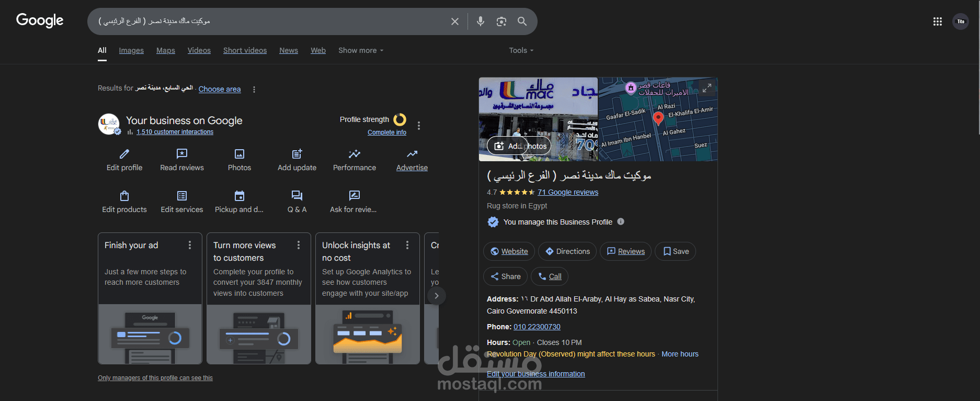Click phone number 010 22300730
The height and width of the screenshot is (401, 980).
(x=537, y=327)
